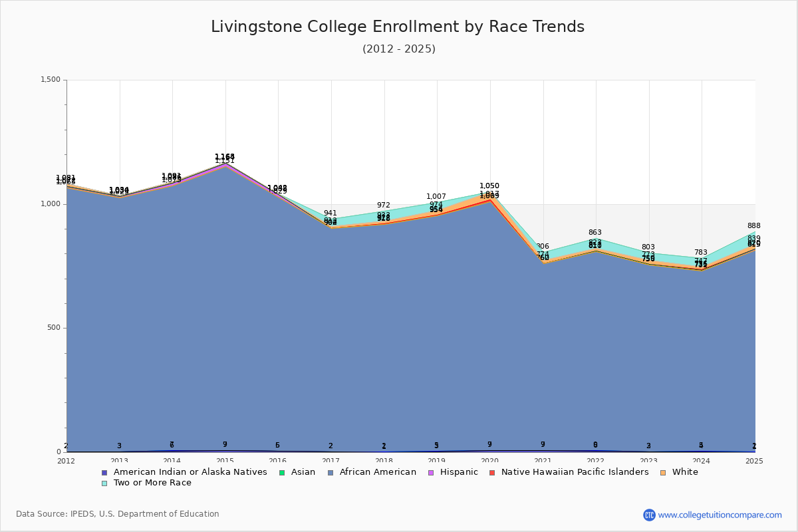This screenshot has height=532, width=798.
Task: Toggle the White series legend label
Action: 686,472
